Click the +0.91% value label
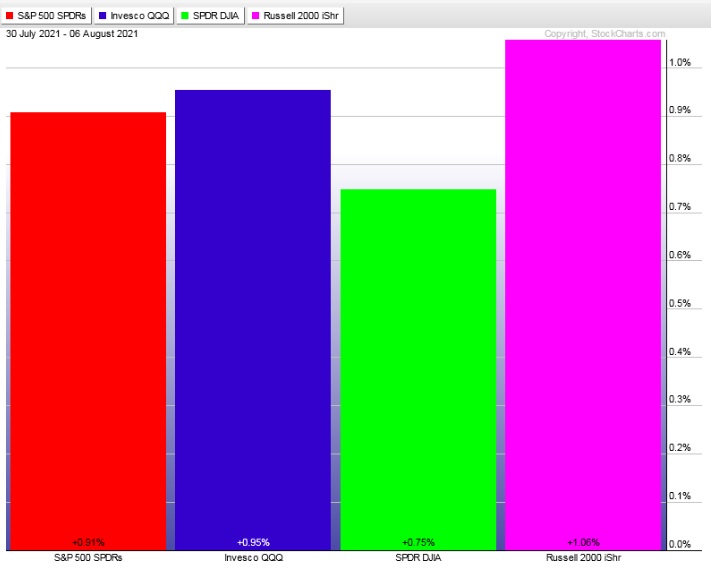This screenshot has width=711, height=570. (x=88, y=542)
